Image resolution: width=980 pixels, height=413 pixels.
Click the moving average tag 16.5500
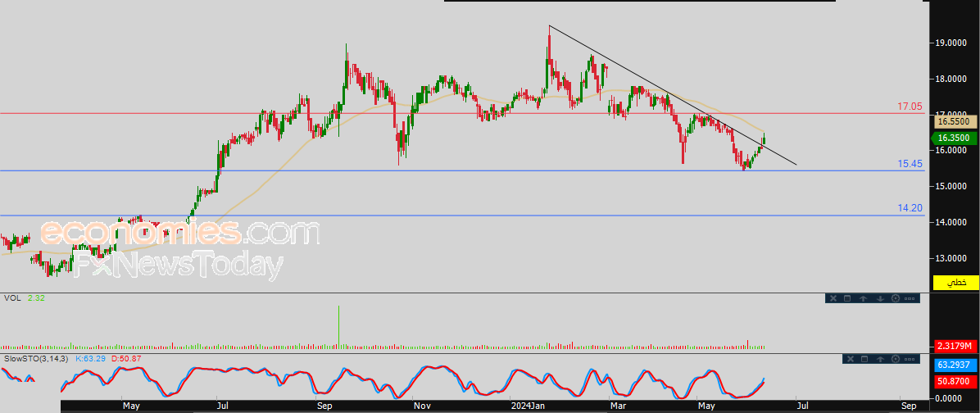click(955, 123)
